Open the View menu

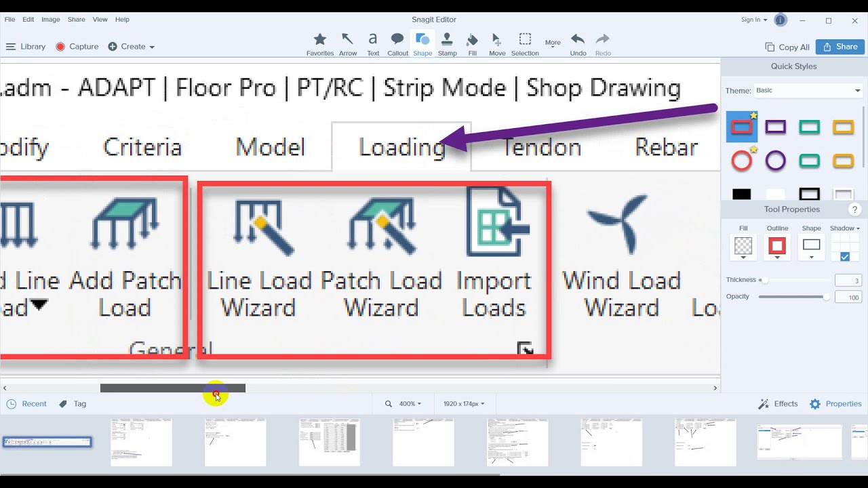100,20
